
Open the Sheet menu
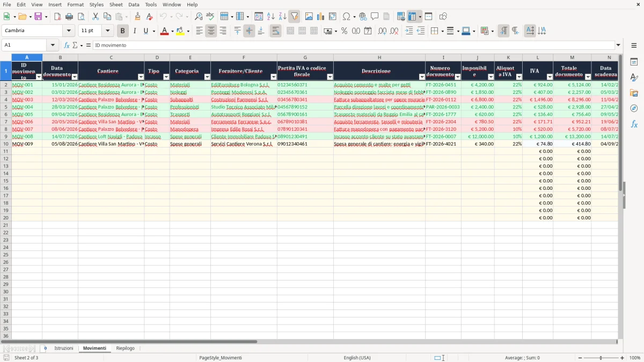pos(116,4)
